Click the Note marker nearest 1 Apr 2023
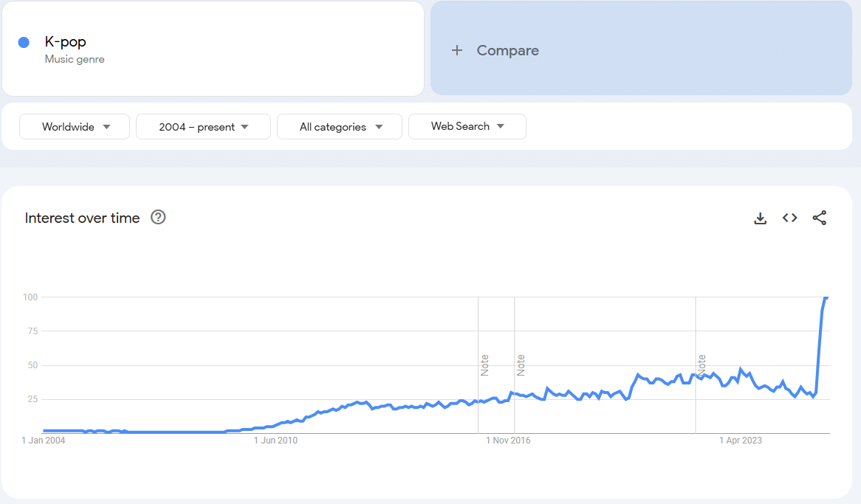 702,365
